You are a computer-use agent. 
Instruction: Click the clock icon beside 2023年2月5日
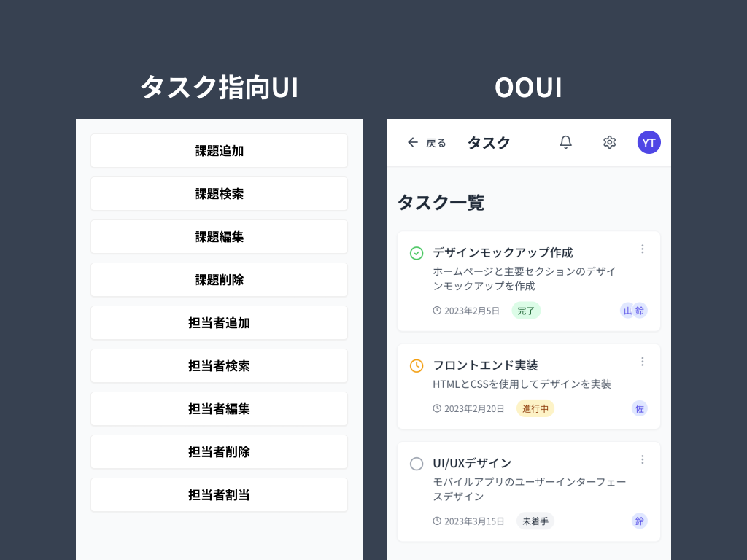pos(437,311)
